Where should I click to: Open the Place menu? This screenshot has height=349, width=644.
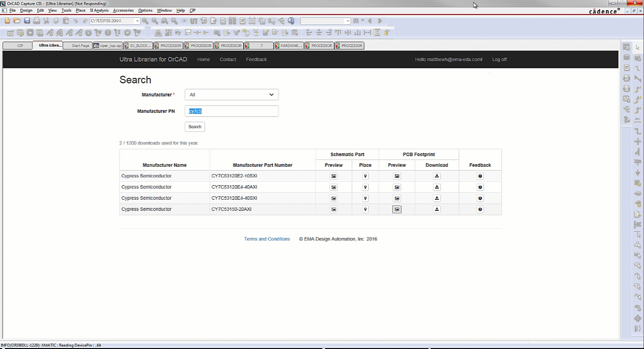[80, 10]
